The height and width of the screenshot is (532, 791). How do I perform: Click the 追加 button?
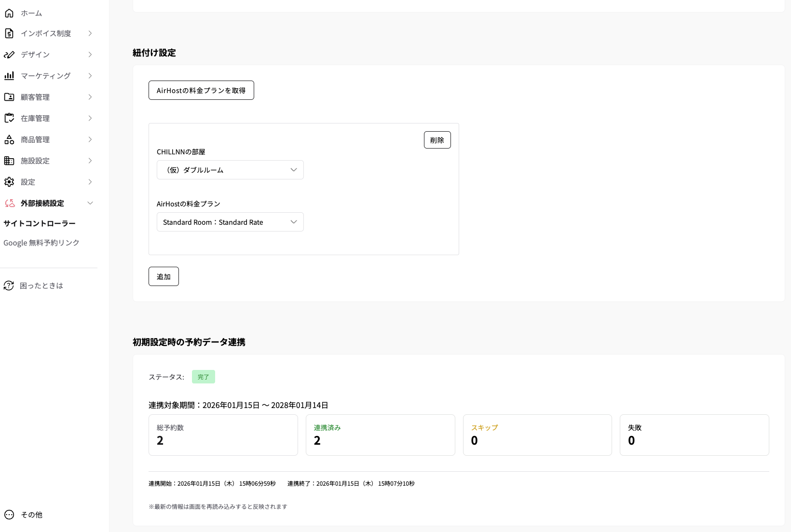pyautogui.click(x=164, y=276)
